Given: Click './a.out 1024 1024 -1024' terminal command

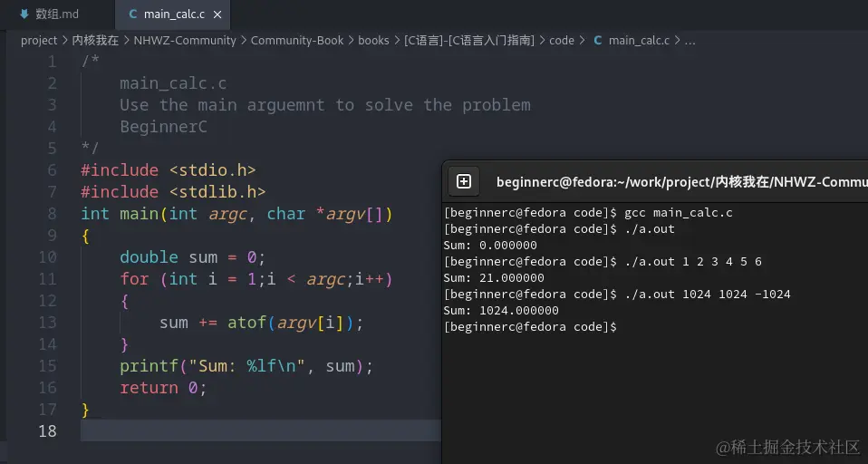Looking at the screenshot, I should (708, 295).
